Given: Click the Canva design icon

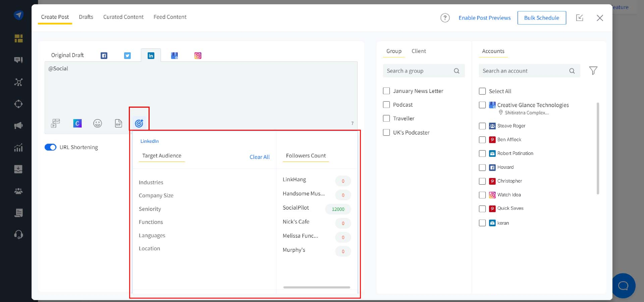Looking at the screenshot, I should pos(77,123).
